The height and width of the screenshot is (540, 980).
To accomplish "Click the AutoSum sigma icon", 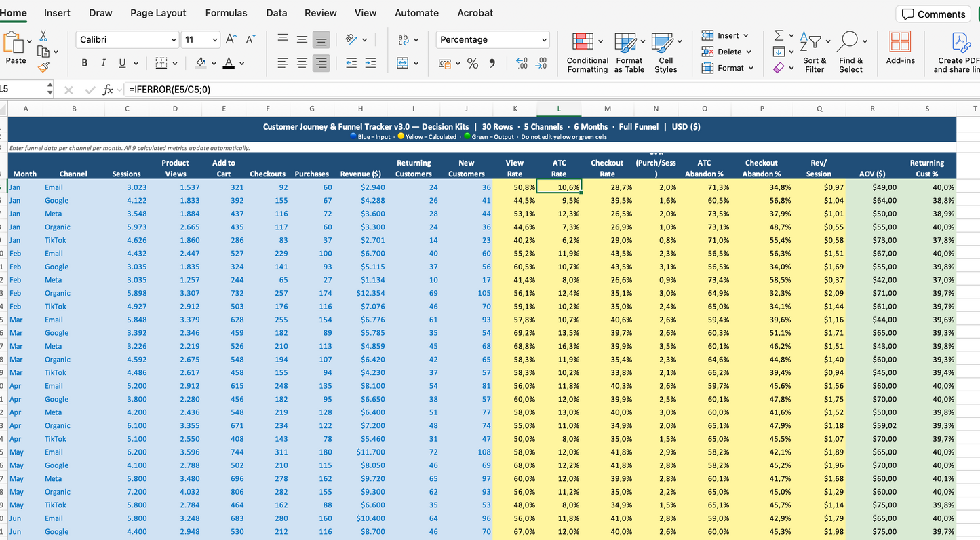I will coord(779,35).
